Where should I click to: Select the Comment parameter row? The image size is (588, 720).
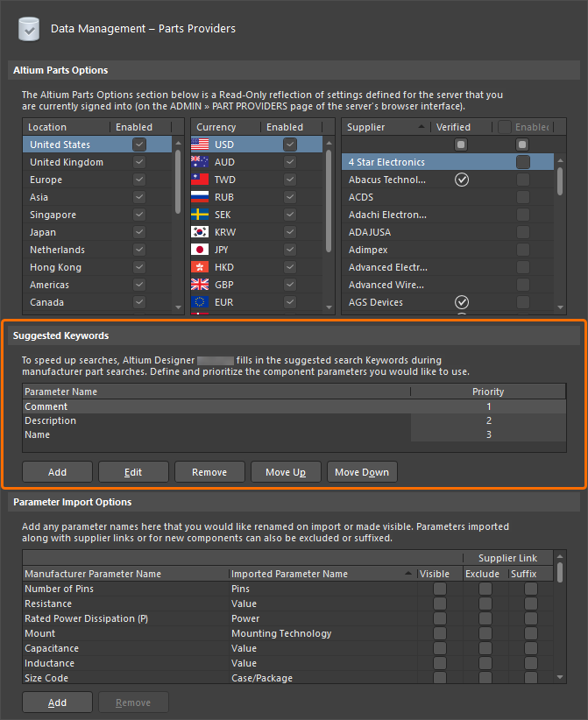294,406
